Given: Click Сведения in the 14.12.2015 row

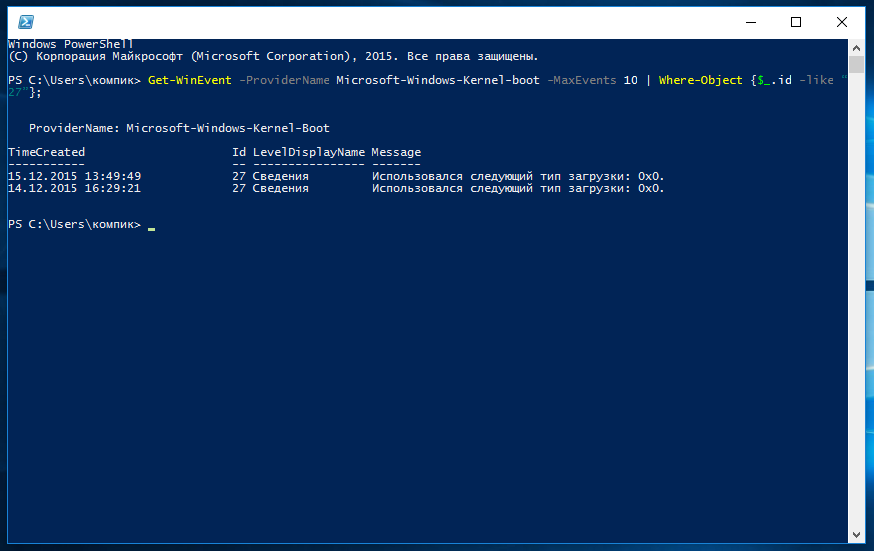Looking at the screenshot, I should coord(280,188).
